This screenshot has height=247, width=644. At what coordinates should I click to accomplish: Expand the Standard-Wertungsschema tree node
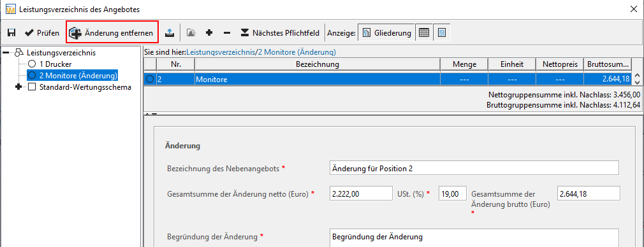pos(18,87)
